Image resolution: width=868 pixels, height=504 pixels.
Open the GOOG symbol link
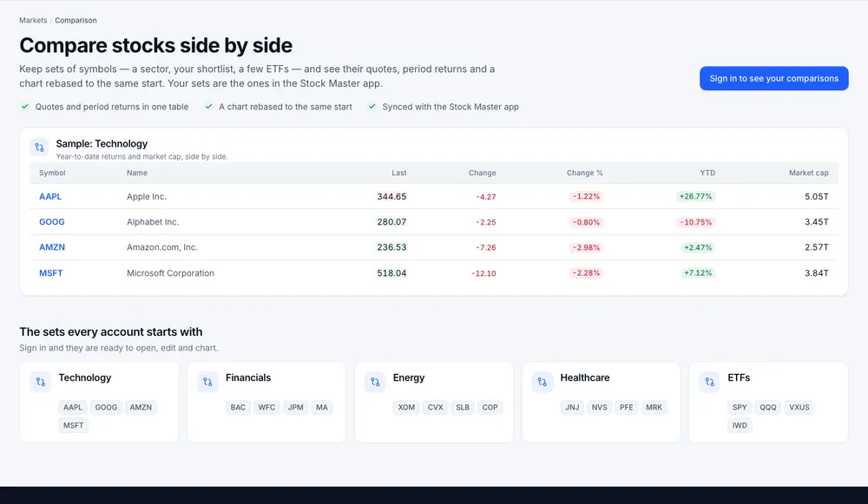(x=52, y=222)
